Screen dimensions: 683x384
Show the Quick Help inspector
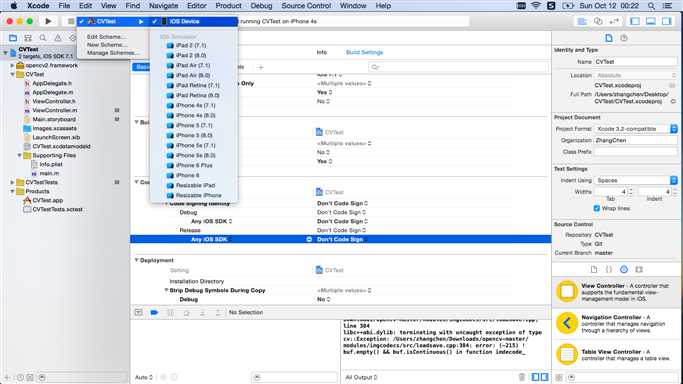pyautogui.click(x=624, y=38)
